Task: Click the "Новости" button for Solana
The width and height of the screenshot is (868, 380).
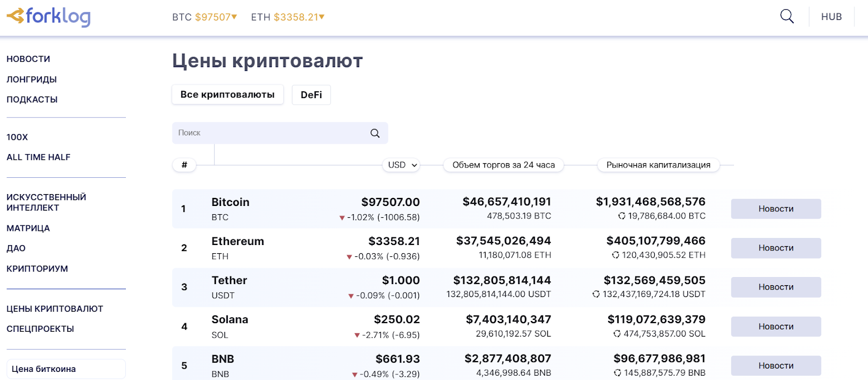Action: click(776, 327)
